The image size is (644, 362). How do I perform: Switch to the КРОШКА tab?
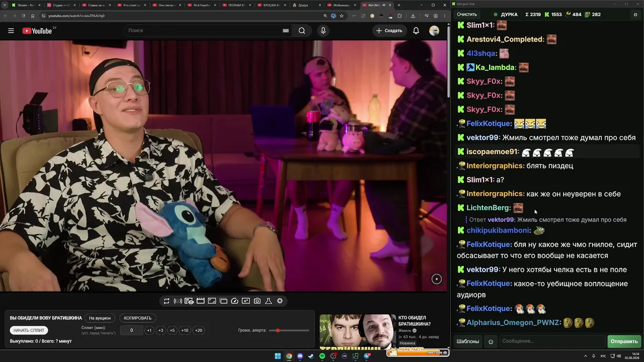tap(272, 5)
